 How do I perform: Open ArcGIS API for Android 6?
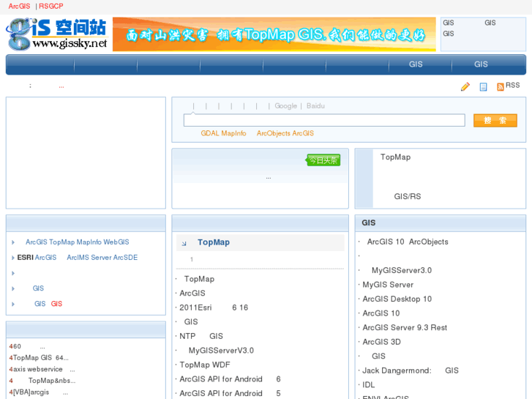click(x=230, y=379)
